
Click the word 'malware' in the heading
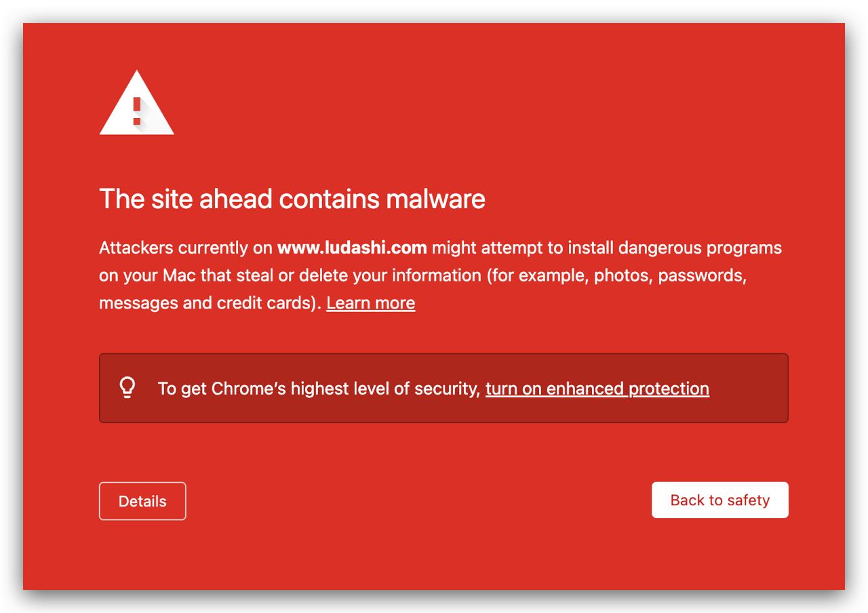[435, 199]
